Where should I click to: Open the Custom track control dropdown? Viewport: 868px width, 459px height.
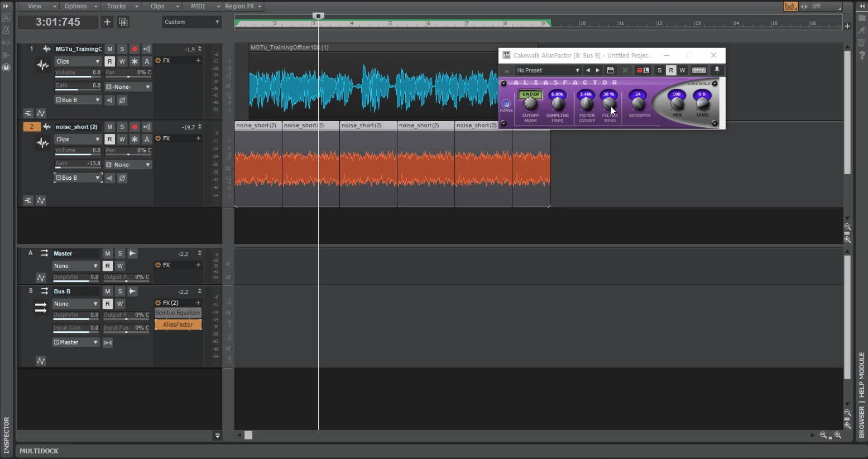pyautogui.click(x=192, y=22)
